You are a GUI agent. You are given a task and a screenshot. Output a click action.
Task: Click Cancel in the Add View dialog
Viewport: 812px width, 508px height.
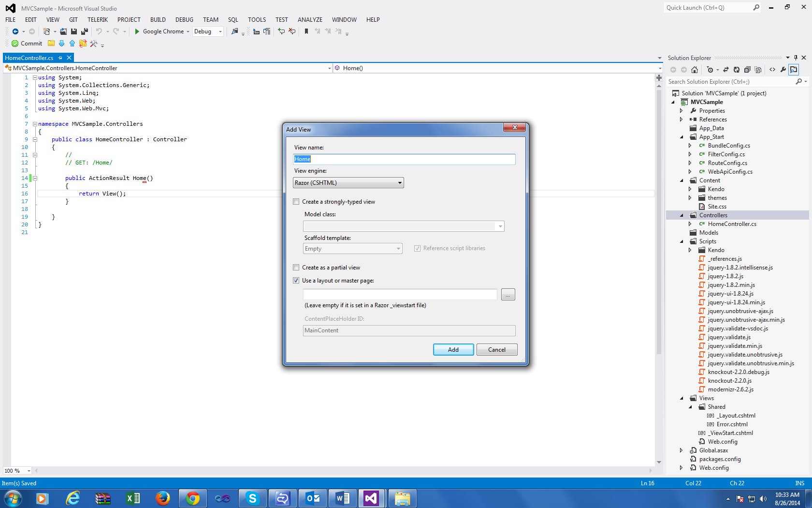497,350
